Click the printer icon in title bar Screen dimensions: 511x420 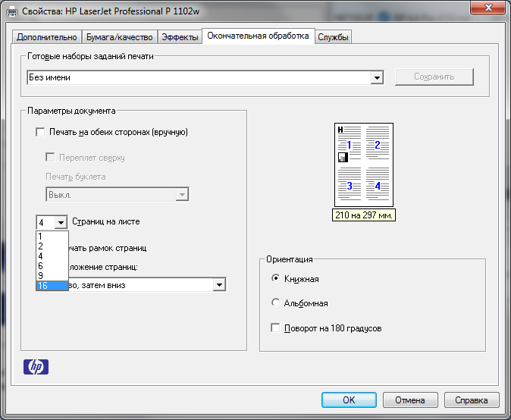pyautogui.click(x=12, y=12)
